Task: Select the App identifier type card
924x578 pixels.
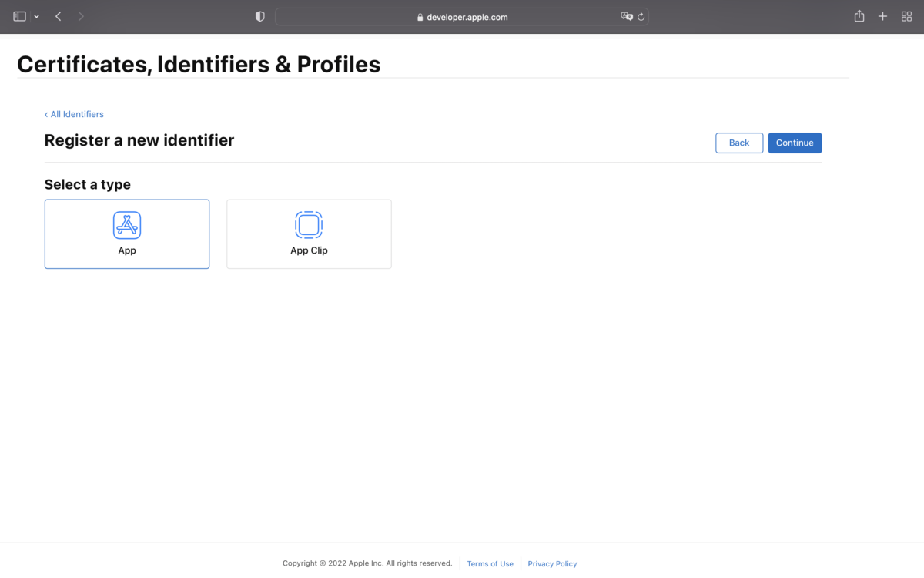Action: (x=127, y=234)
